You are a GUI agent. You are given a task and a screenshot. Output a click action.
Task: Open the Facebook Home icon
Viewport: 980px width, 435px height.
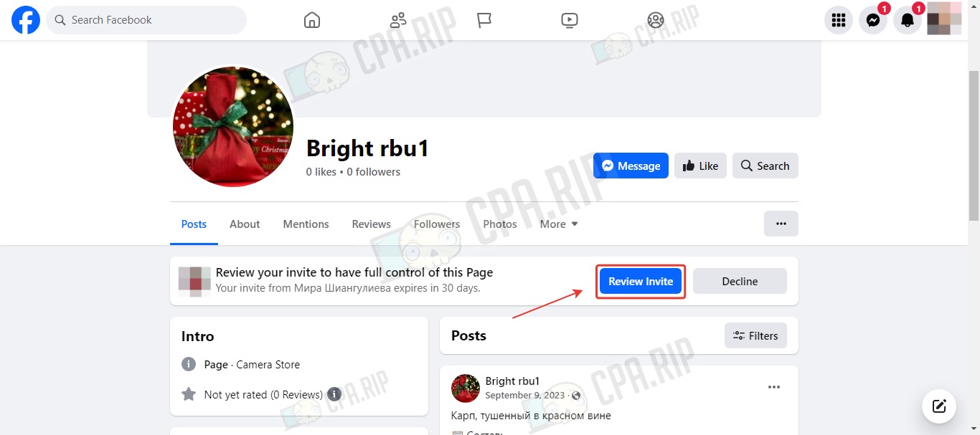tap(311, 20)
